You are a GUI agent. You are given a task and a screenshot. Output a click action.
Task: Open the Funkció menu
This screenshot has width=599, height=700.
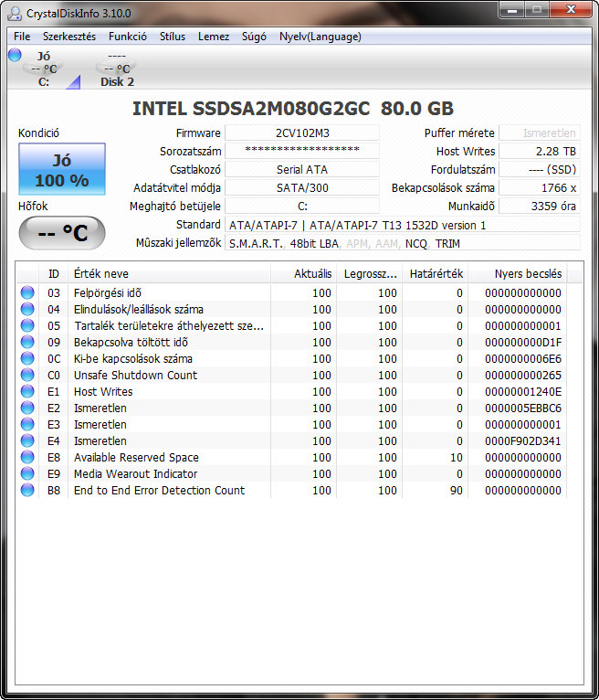click(128, 37)
